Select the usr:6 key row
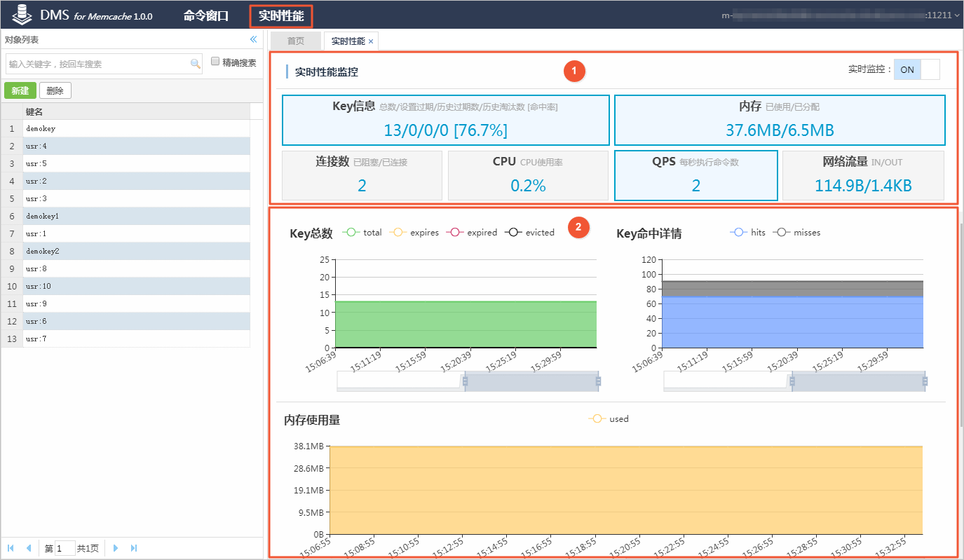964x560 pixels. coord(136,321)
